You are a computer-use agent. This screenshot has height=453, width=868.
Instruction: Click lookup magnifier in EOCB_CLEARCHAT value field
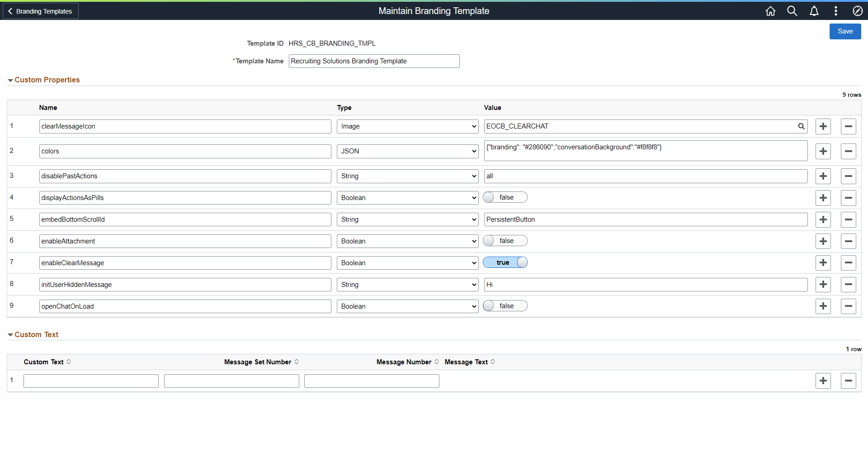pos(801,126)
